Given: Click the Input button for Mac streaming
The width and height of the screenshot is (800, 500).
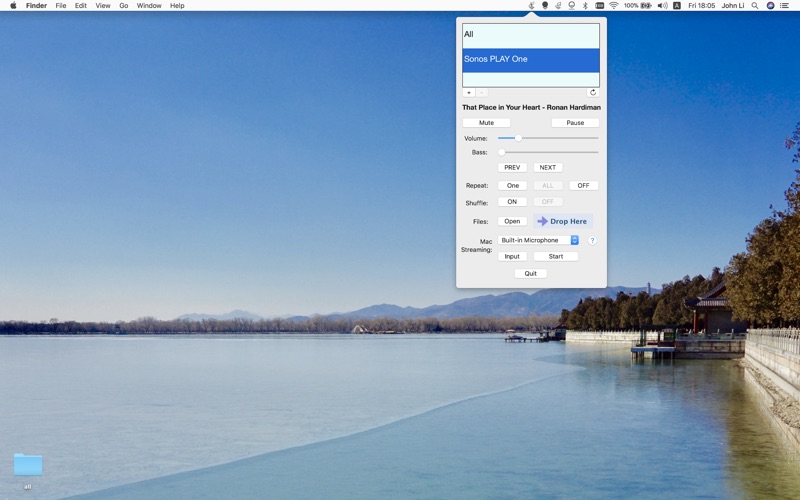Looking at the screenshot, I should point(512,256).
